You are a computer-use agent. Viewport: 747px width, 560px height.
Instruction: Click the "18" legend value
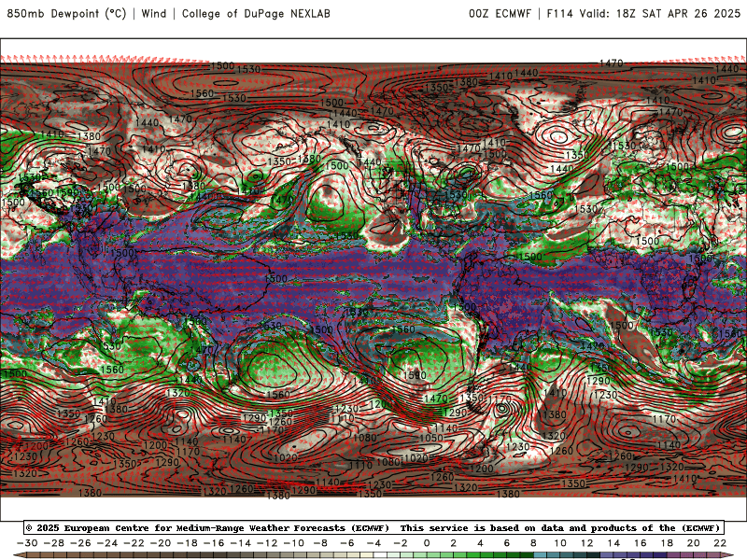click(x=667, y=543)
